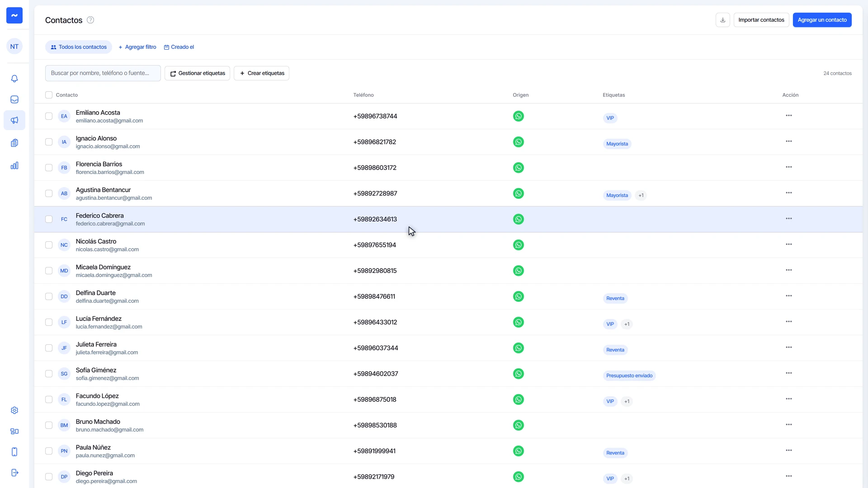Open the megaphone campaigns icon
Viewport: 868px width, 488px height.
click(x=14, y=120)
